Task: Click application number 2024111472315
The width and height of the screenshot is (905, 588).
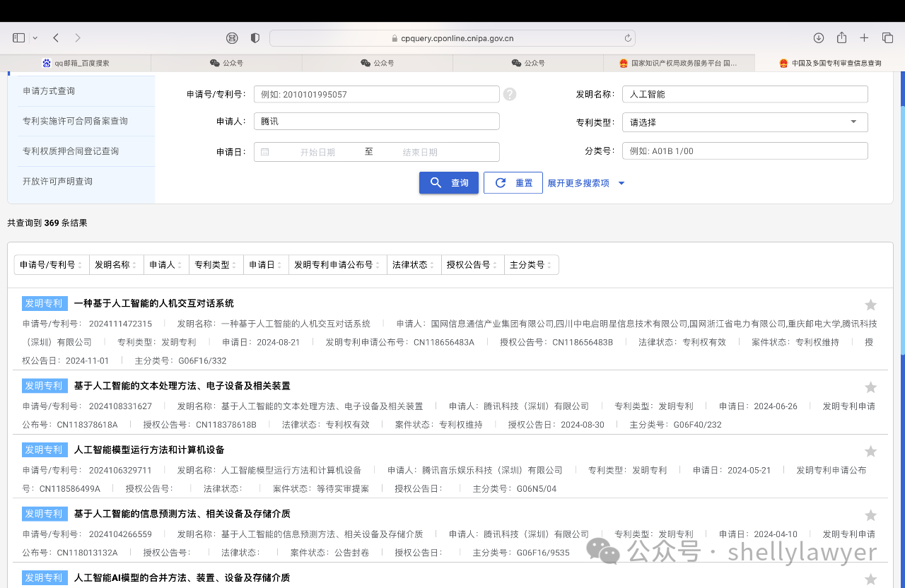Action: pyautogui.click(x=120, y=324)
